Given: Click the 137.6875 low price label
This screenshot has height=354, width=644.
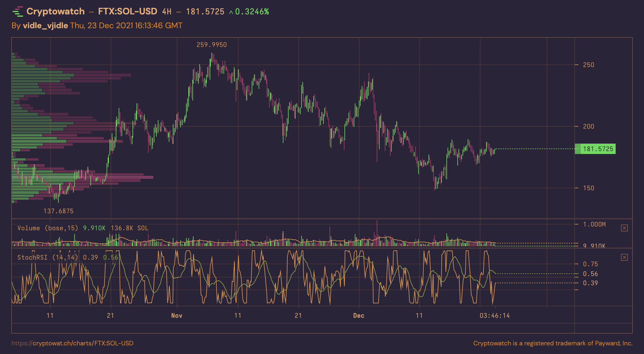Looking at the screenshot, I should click(58, 211).
